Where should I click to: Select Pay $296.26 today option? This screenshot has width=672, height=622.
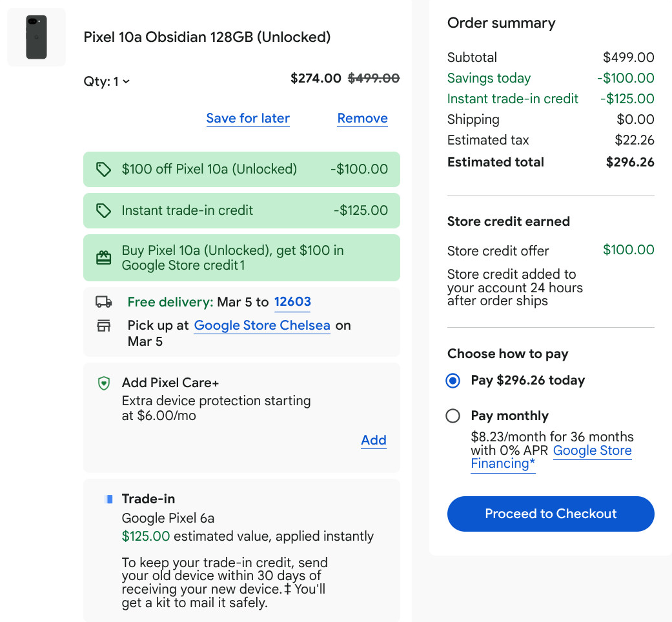[453, 381]
